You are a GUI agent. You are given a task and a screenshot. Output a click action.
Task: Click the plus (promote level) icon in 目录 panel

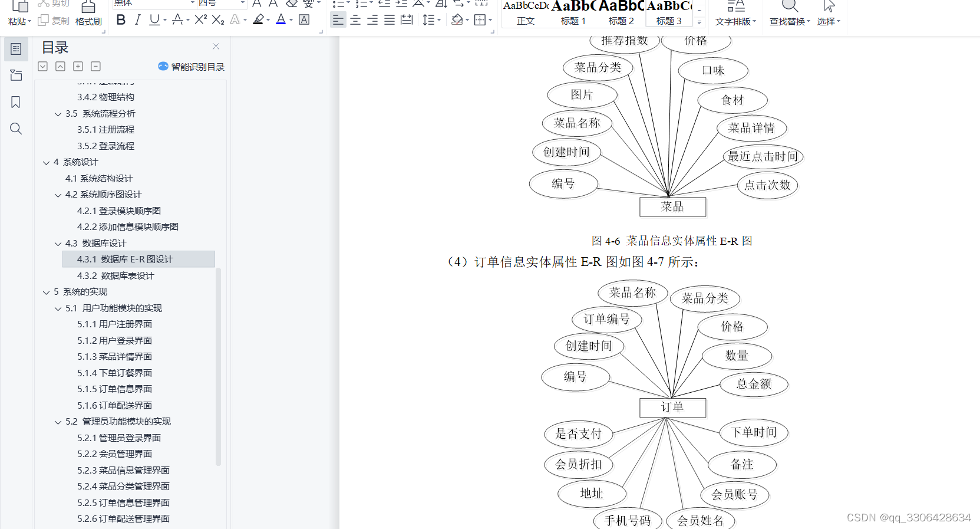coord(78,67)
